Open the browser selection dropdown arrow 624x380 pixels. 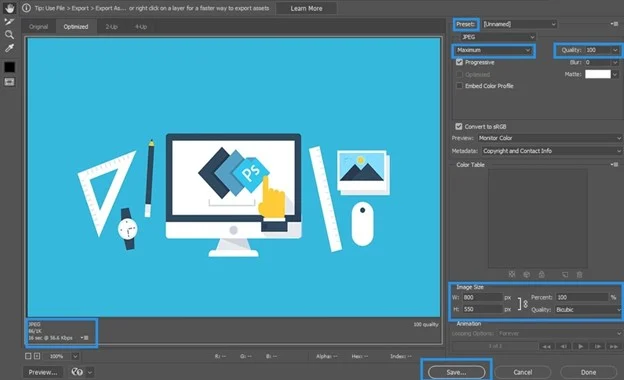(x=90, y=372)
